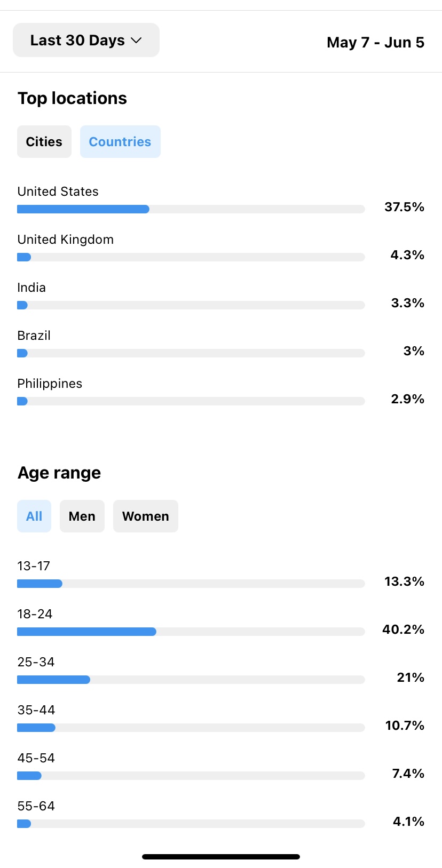Viewport: 442px width, 868px height.
Task: Select the Countries tab
Action: coord(120,141)
